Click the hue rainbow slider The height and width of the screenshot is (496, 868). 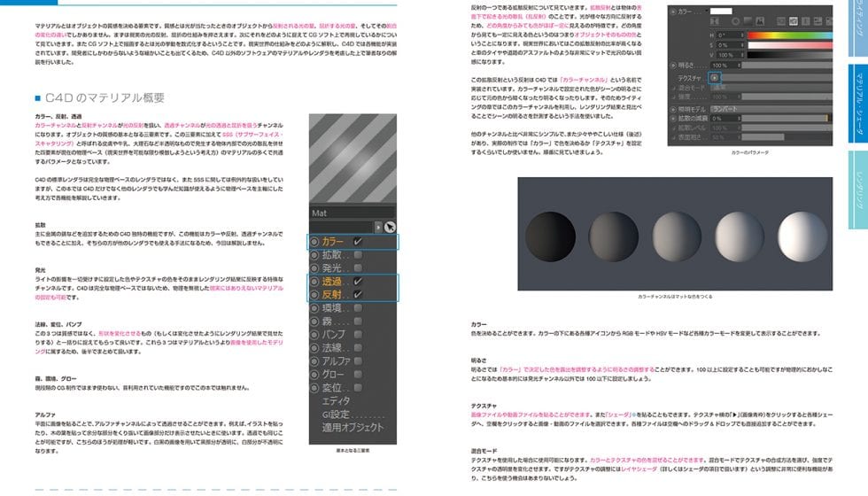790,35
